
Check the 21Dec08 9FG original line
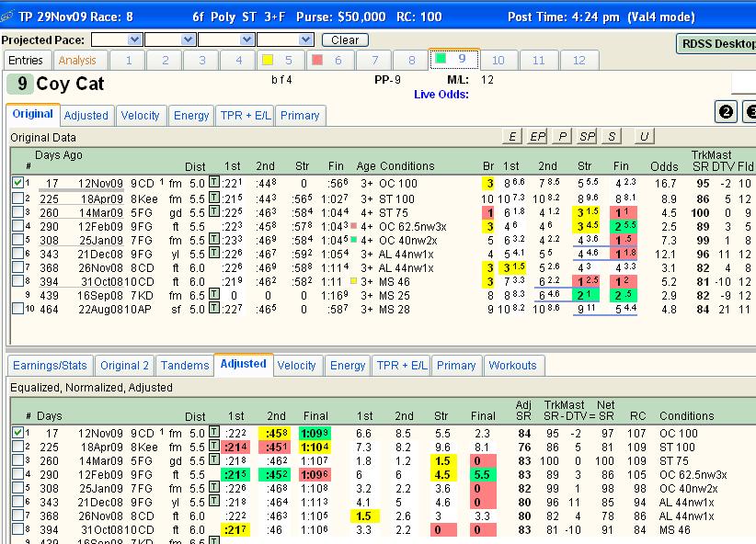click(x=17, y=253)
